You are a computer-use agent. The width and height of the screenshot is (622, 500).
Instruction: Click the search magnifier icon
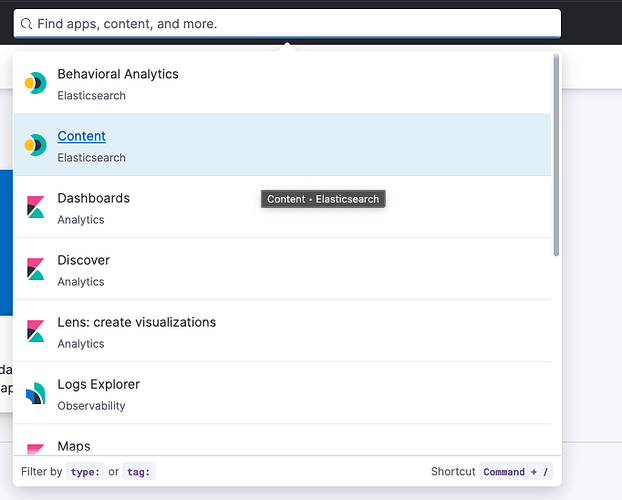pyautogui.click(x=27, y=23)
